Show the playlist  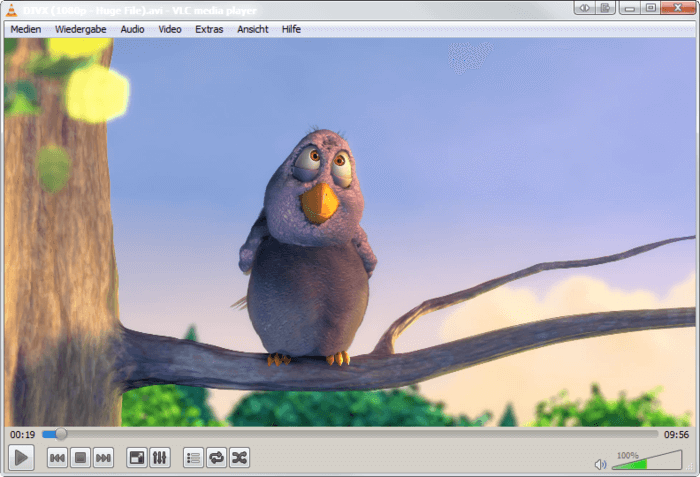(x=193, y=458)
